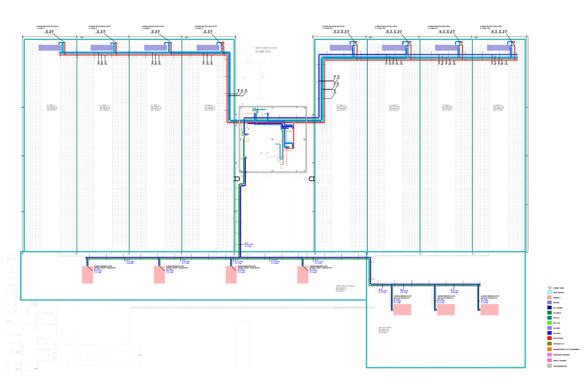Pick the gray Nivel Depósitos NH3 swatch
This screenshot has height=392, width=586.
click(x=550, y=366)
